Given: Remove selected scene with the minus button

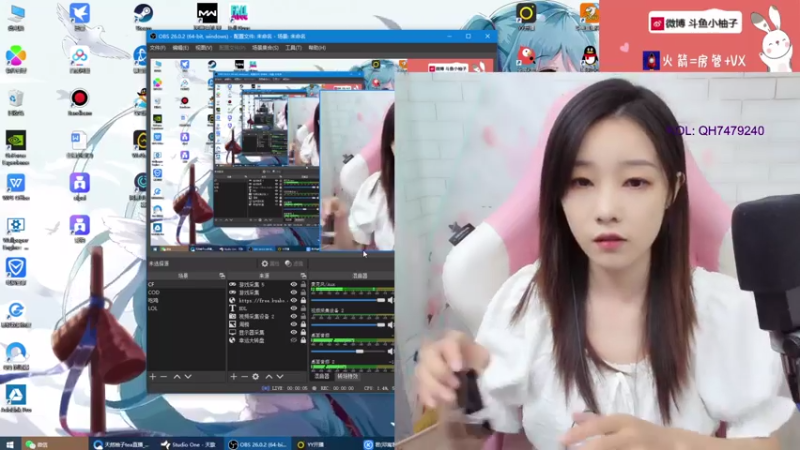Looking at the screenshot, I should [164, 377].
